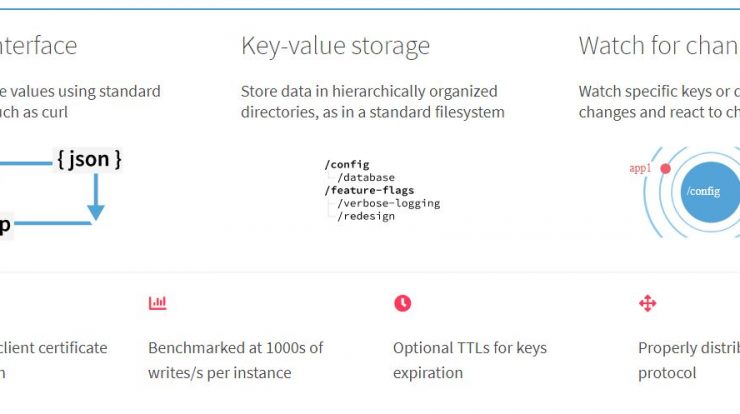Viewport: 740px width, 414px height.
Task: Click the { json } label graphic
Action: (x=89, y=159)
